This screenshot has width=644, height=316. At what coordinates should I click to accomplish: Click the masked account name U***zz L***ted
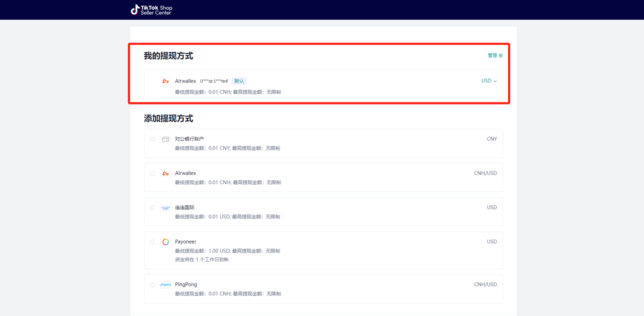214,81
